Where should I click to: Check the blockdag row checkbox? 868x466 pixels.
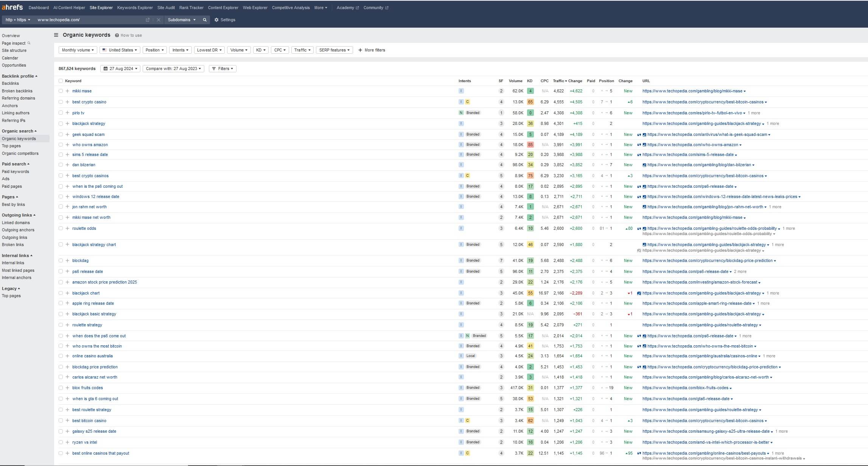click(61, 260)
